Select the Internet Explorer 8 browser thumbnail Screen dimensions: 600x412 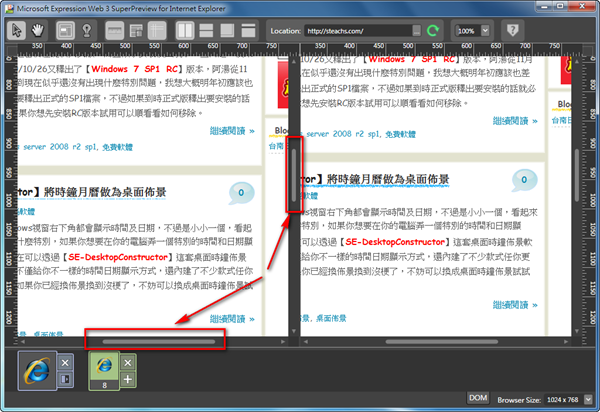(x=104, y=370)
